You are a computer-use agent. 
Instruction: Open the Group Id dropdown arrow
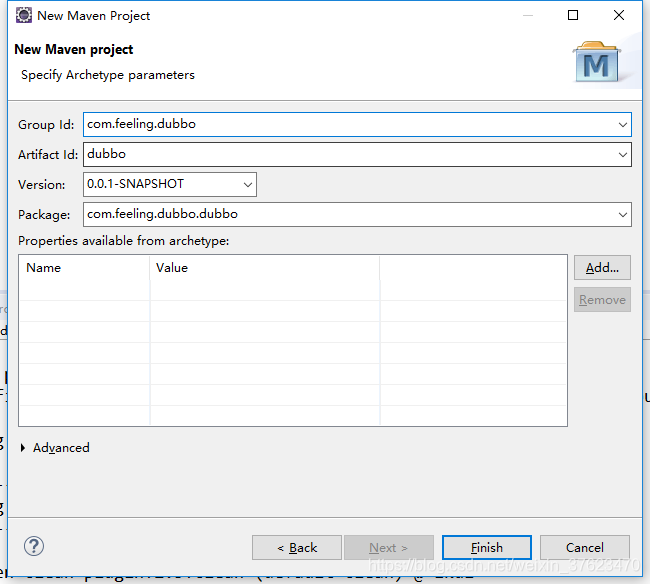point(622,124)
